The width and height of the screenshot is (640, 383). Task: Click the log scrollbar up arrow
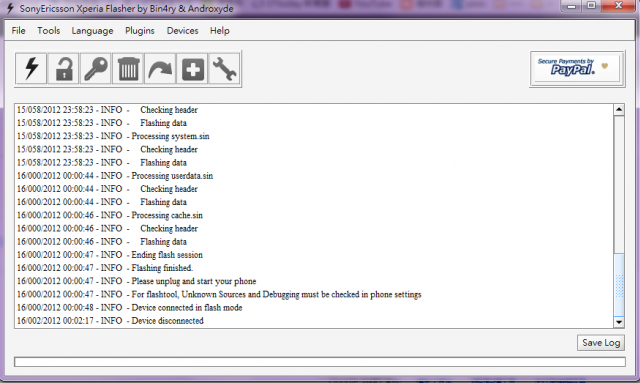619,109
